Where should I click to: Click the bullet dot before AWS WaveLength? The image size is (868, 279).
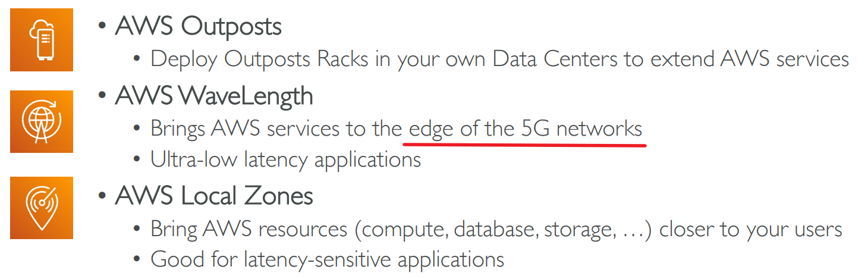point(103,96)
